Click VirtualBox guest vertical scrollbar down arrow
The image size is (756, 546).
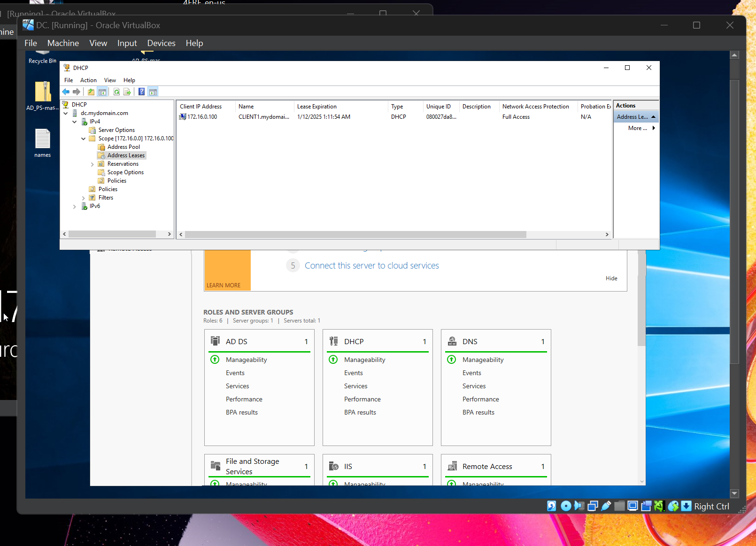point(735,493)
